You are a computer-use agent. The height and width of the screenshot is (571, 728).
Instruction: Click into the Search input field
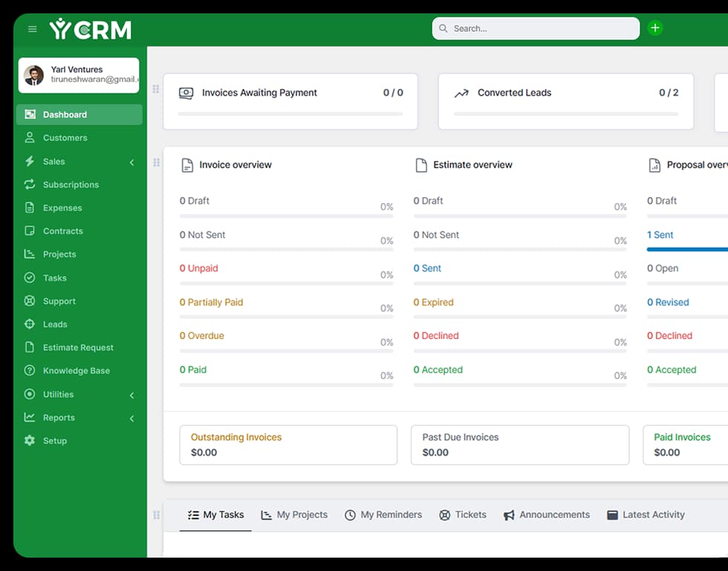(536, 28)
